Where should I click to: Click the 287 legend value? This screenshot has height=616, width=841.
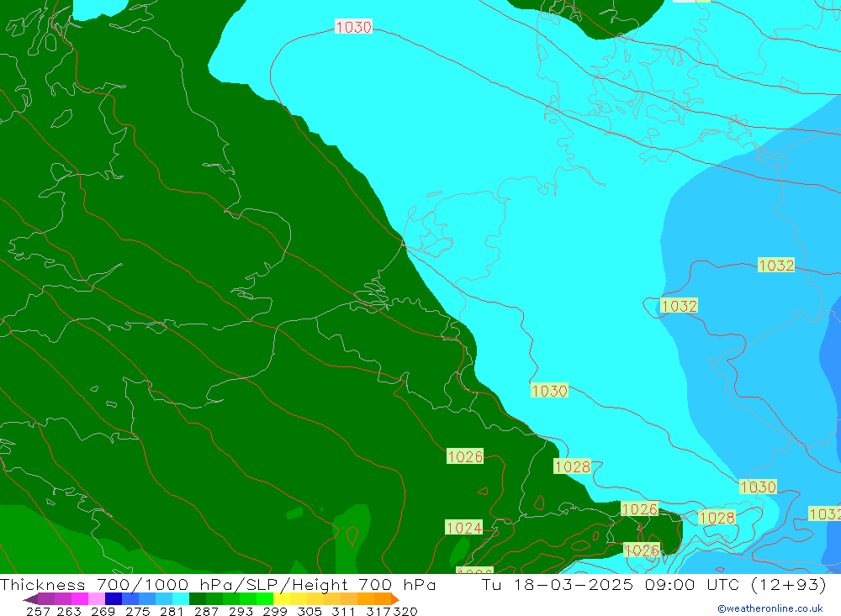point(206,611)
